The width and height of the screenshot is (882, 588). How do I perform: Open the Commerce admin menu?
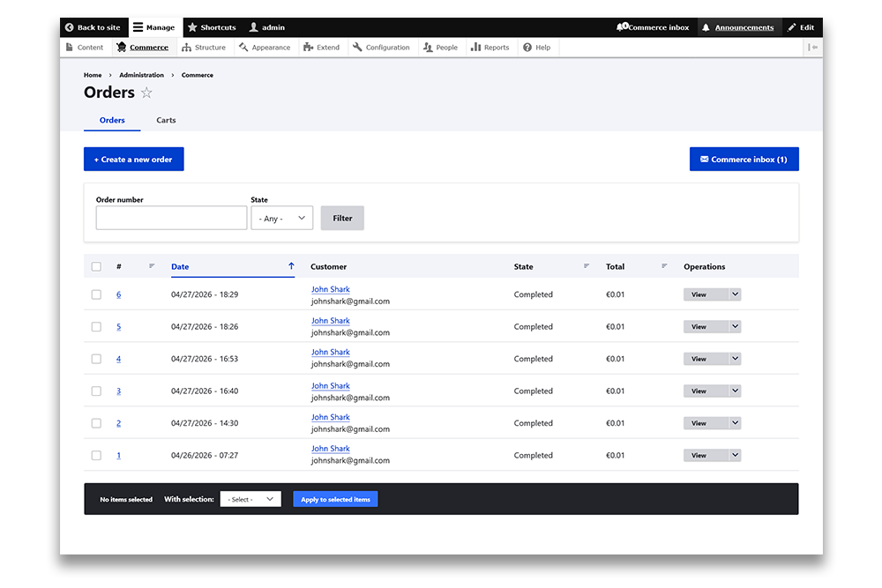tap(143, 48)
